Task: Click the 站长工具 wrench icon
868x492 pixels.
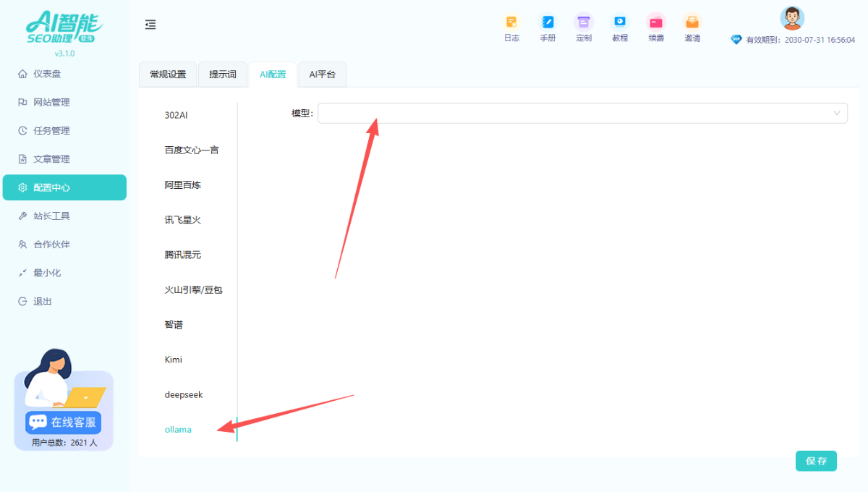Action: [22, 216]
